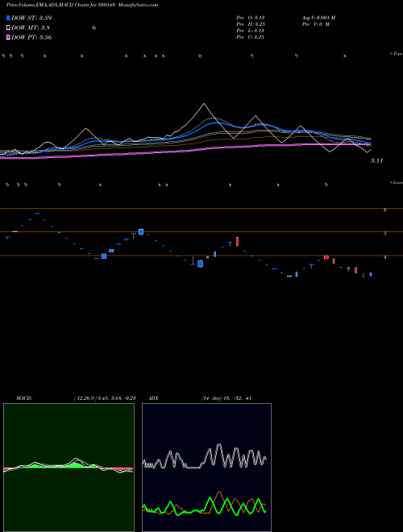Click the price axis label 5
The width and height of the screenshot is (403, 532).
(x=385, y=234)
